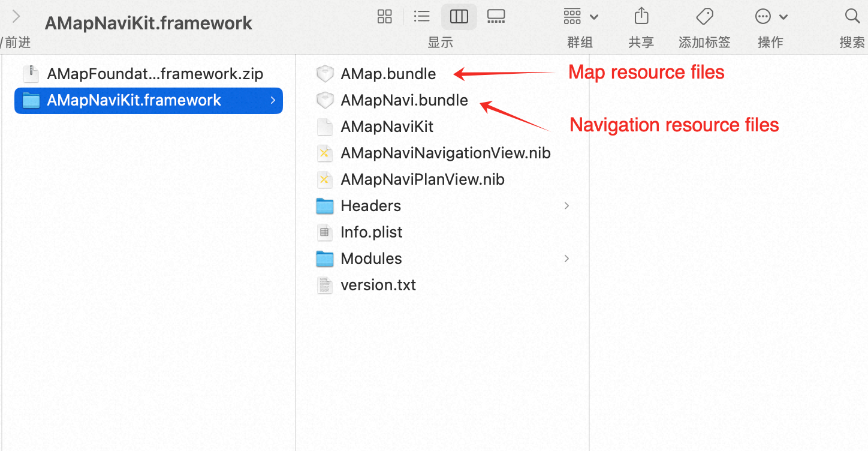Select the version.txt file
868x451 pixels.
pyautogui.click(x=378, y=285)
